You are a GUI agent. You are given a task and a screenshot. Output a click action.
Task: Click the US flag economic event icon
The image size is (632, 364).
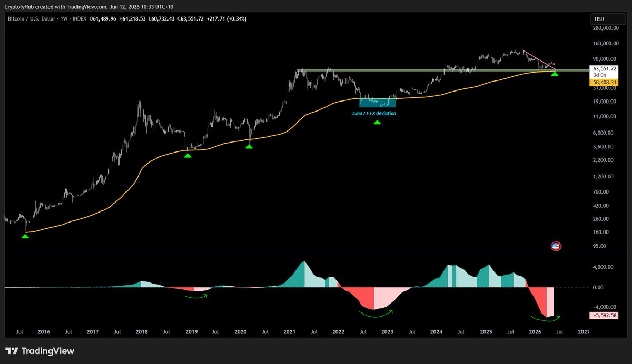555,246
